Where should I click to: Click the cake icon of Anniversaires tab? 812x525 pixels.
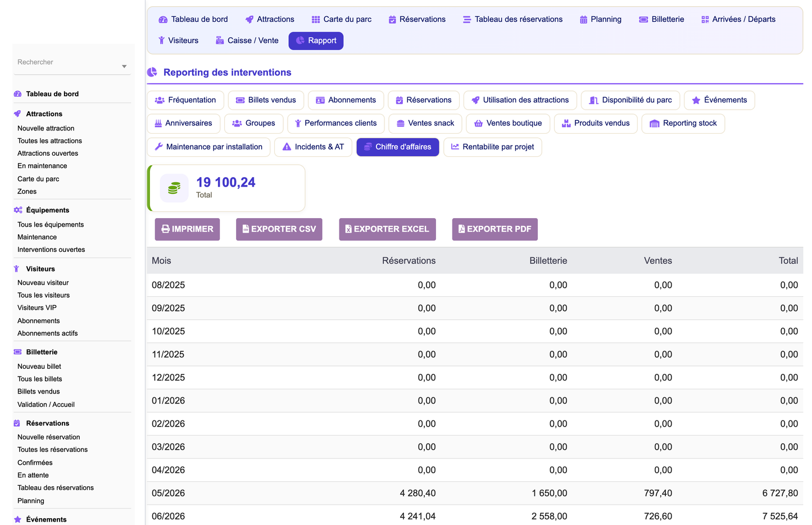[x=158, y=123]
